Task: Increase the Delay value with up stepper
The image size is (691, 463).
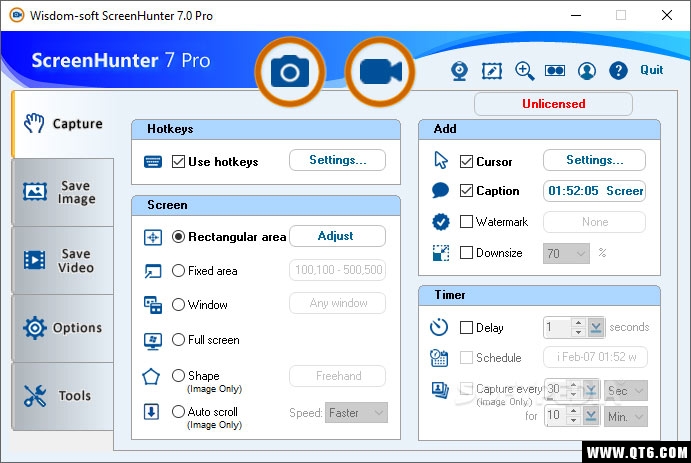Action: tap(578, 323)
